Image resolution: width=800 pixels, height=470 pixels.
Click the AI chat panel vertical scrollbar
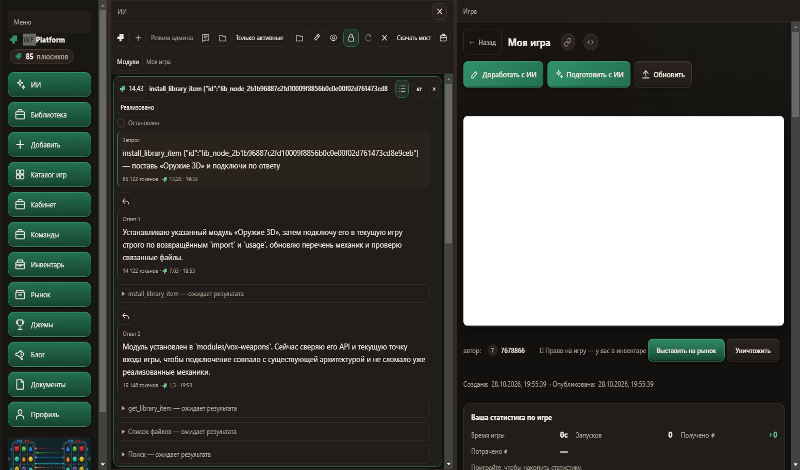coord(448,163)
